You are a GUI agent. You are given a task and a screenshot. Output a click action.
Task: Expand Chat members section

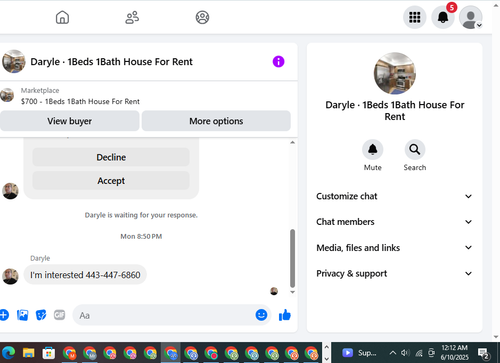pyautogui.click(x=394, y=222)
